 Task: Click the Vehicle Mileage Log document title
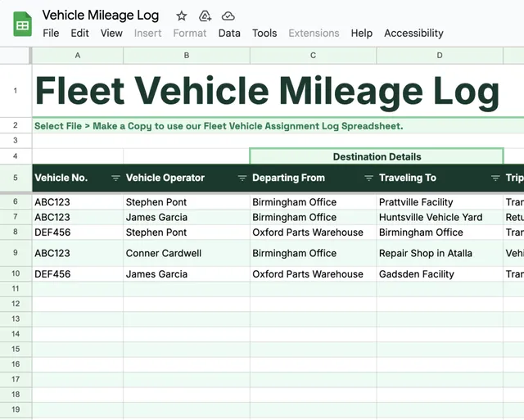[101, 16]
